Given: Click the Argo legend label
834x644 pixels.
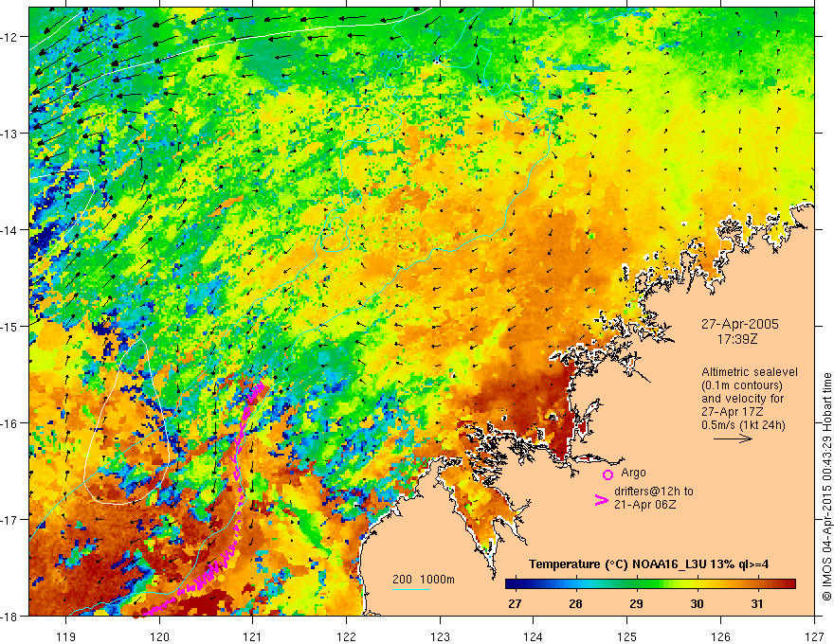Looking at the screenshot, I should coord(633,474).
